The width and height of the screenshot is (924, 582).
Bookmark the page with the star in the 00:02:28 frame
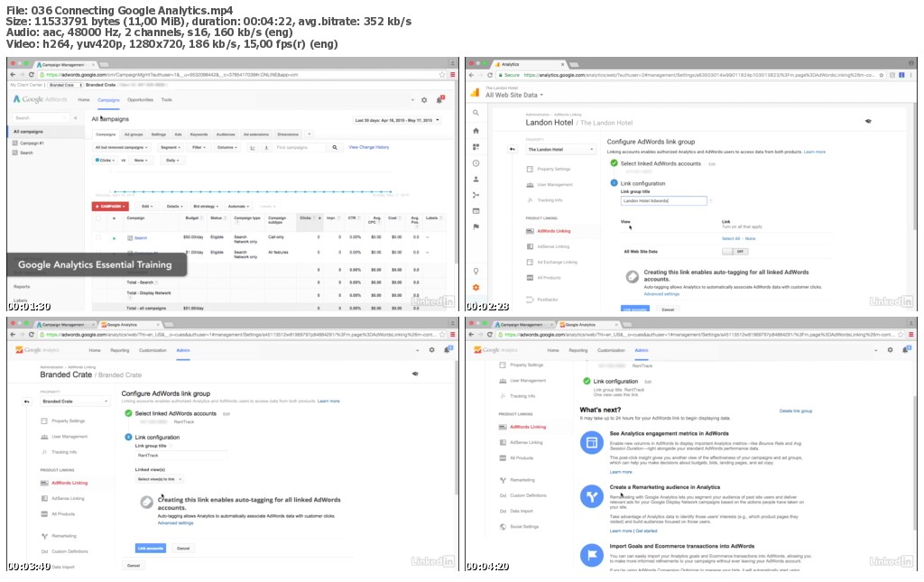[x=882, y=75]
